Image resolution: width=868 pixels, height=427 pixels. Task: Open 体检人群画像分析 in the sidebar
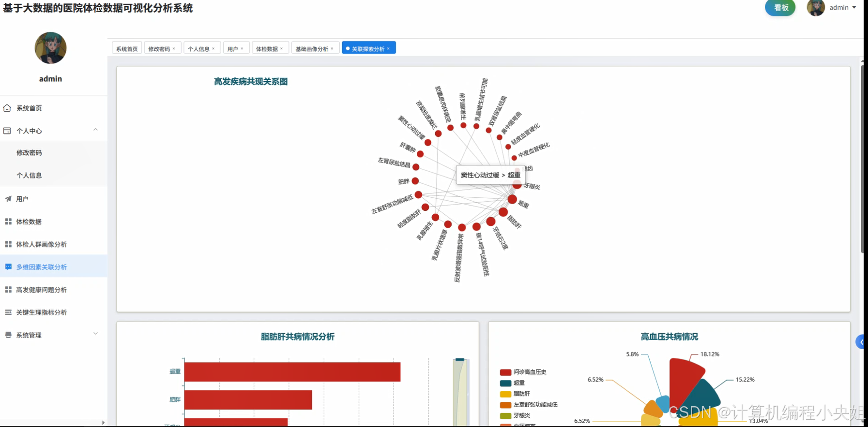tap(53, 244)
